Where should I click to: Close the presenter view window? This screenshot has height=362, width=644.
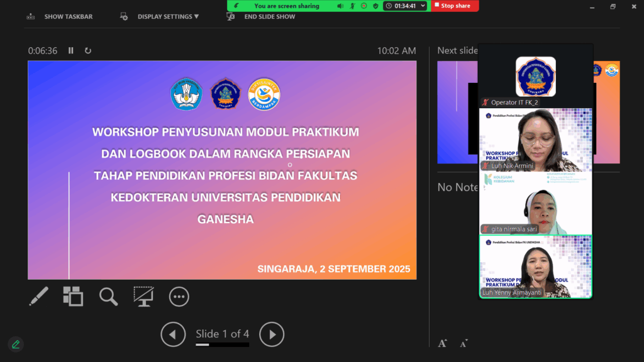click(634, 6)
